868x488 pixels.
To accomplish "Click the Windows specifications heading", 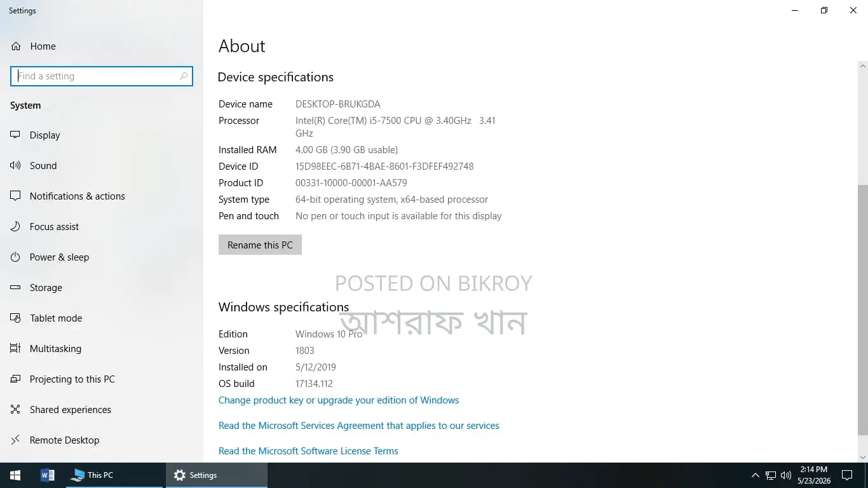I will tap(283, 308).
